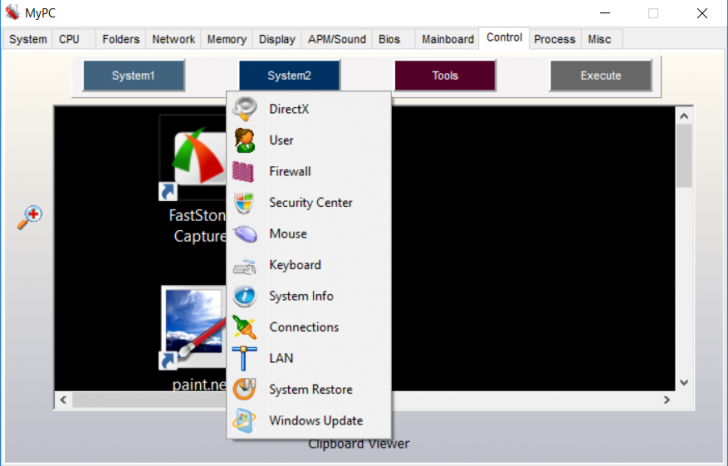Click the magnifier zoom-in icon
This screenshot has height=466, width=728.
coord(30,217)
